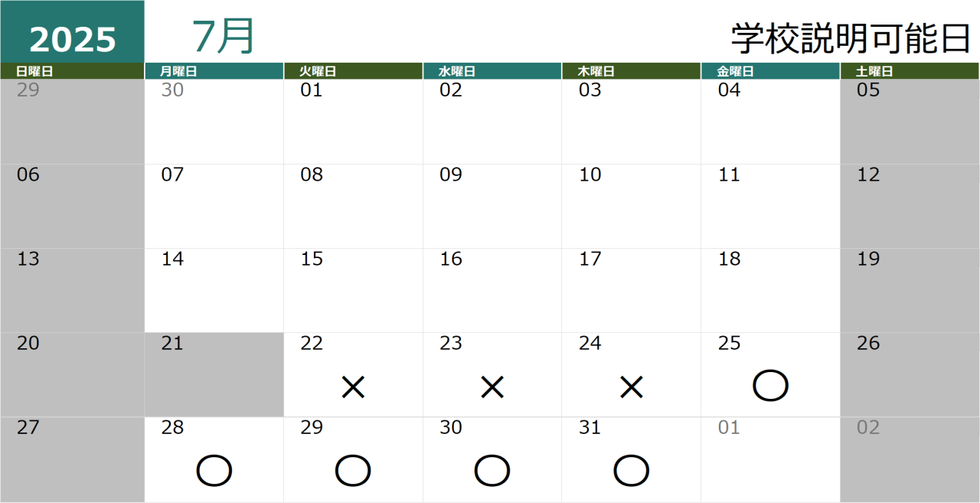
Task: Select the circle mark on July 29
Action: 353,470
